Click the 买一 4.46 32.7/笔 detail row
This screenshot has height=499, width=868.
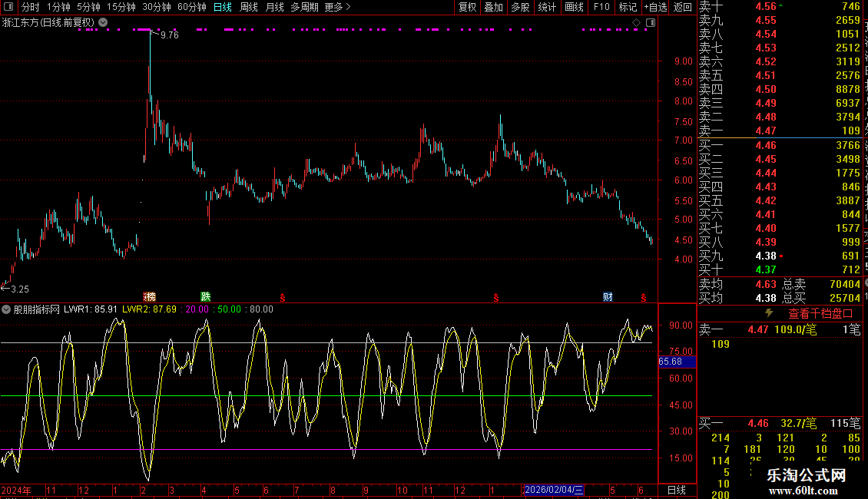click(x=780, y=423)
